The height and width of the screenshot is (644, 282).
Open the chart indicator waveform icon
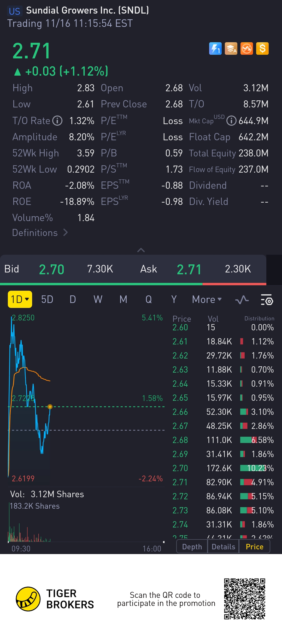coord(242,300)
